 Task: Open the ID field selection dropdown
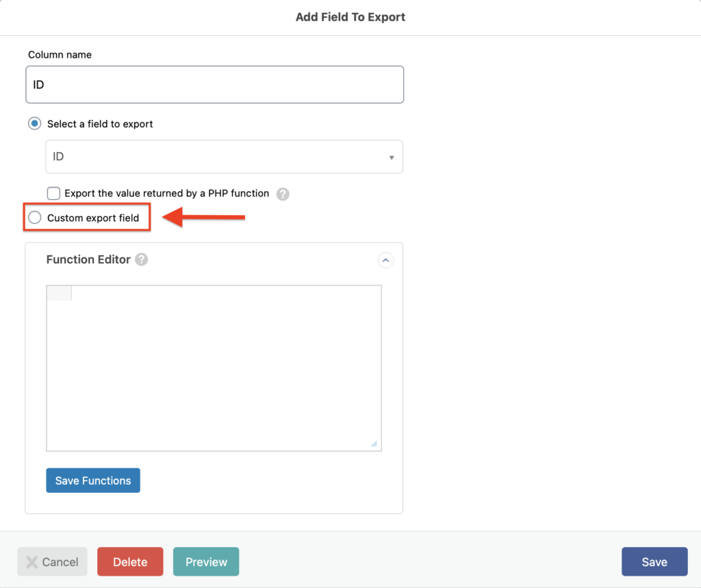coord(224,157)
